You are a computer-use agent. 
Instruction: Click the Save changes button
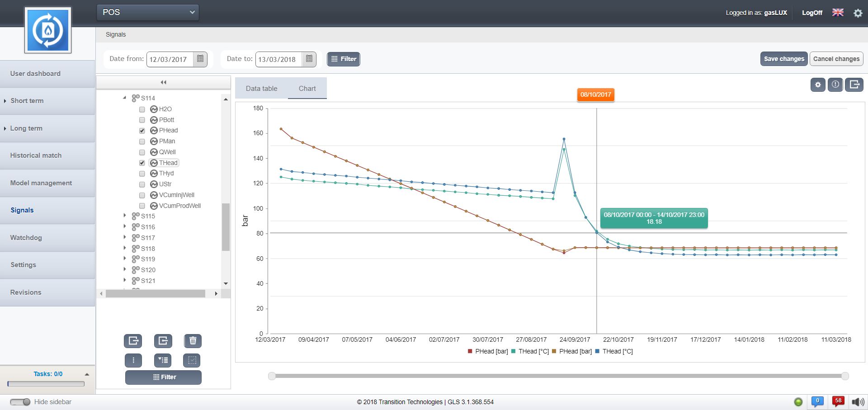click(783, 59)
